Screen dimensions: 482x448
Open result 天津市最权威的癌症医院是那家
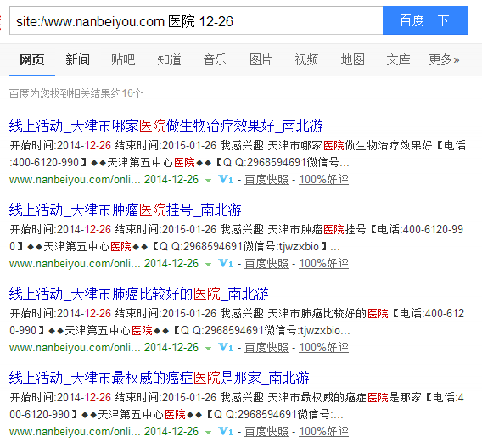(160, 378)
